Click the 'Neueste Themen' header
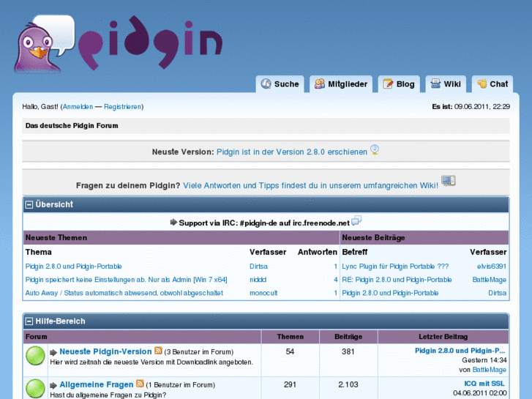 pos(56,238)
